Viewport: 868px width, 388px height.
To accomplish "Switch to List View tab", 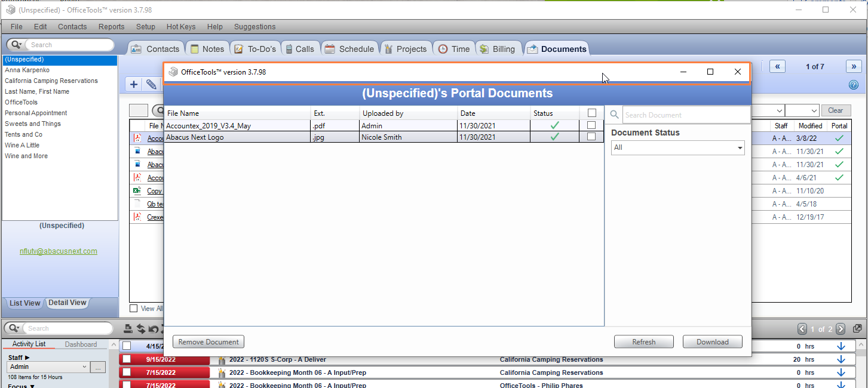I will pyautogui.click(x=24, y=303).
